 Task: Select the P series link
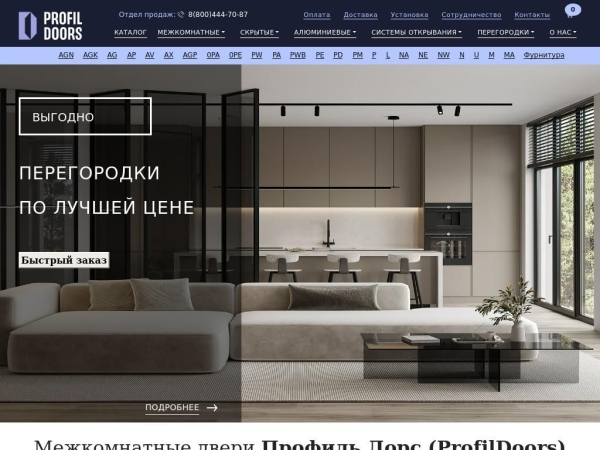pos(374,55)
